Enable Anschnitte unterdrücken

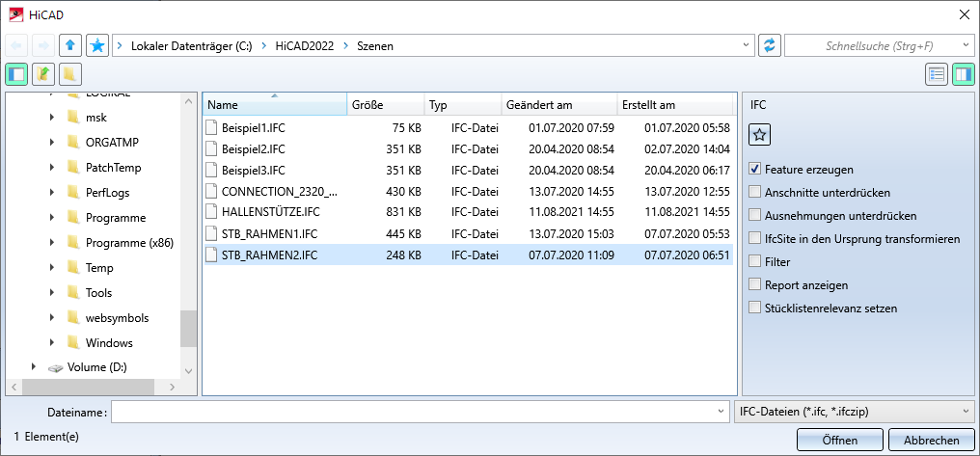755,193
